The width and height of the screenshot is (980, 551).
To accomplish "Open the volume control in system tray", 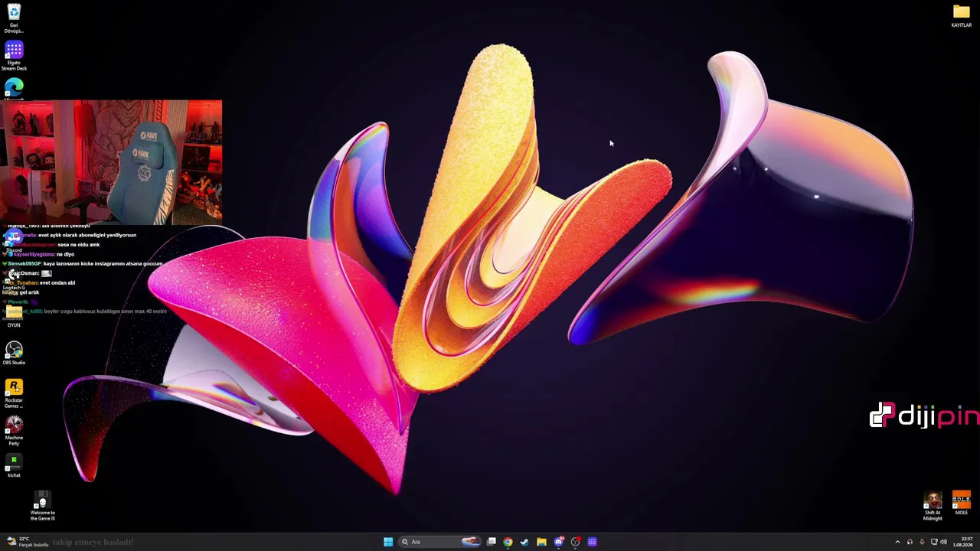I will (x=943, y=542).
